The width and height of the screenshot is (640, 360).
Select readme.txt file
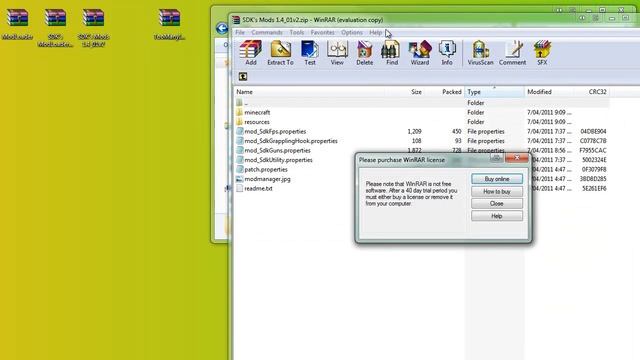pos(258,189)
